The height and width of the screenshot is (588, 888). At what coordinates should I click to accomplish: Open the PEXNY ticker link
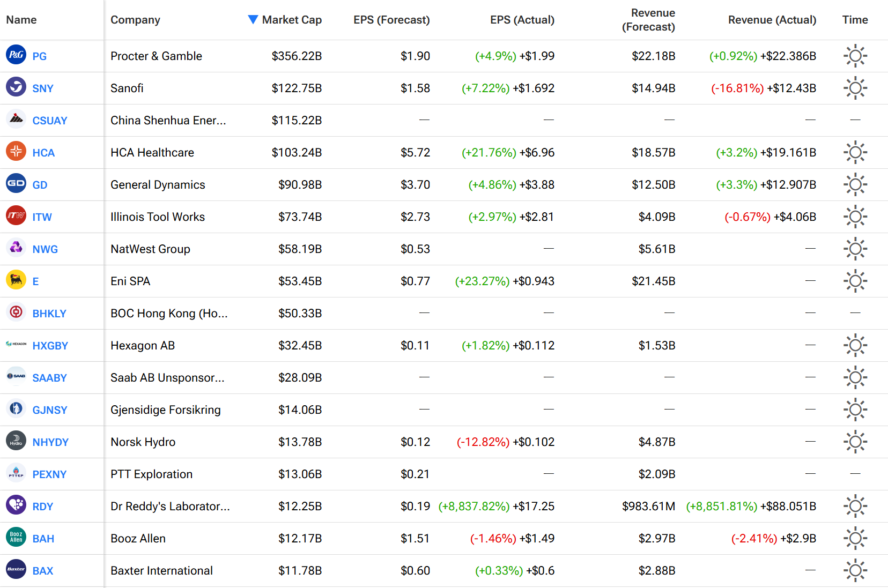tap(49, 474)
